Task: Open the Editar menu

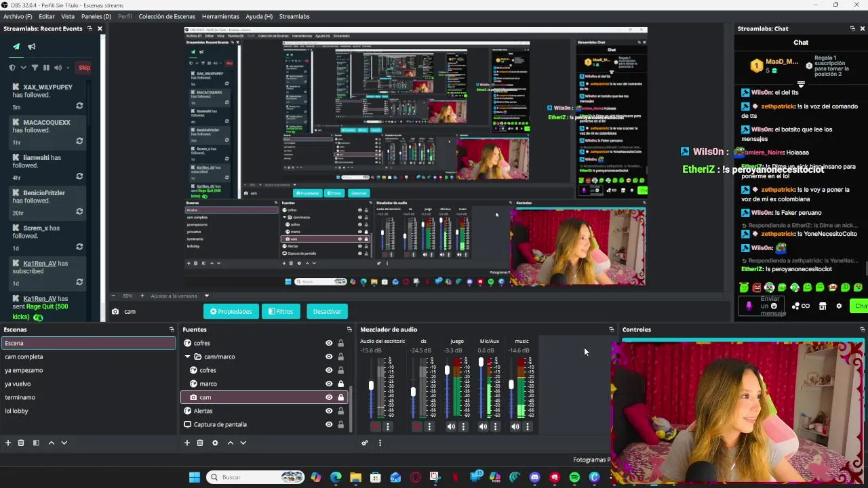Action: 47,16
